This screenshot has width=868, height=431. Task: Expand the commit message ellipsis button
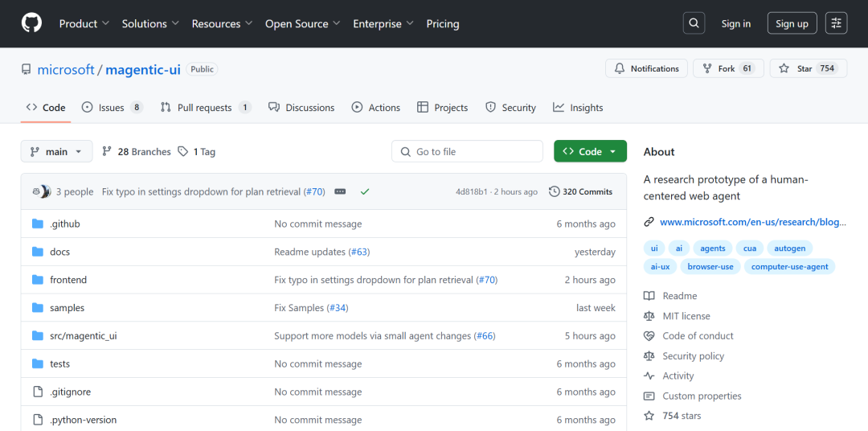pos(341,191)
